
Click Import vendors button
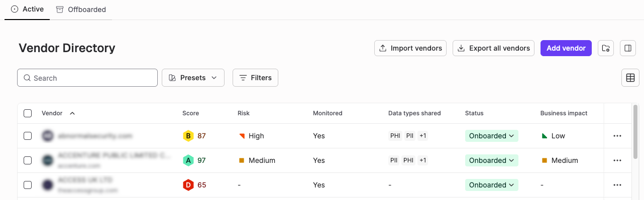(410, 48)
